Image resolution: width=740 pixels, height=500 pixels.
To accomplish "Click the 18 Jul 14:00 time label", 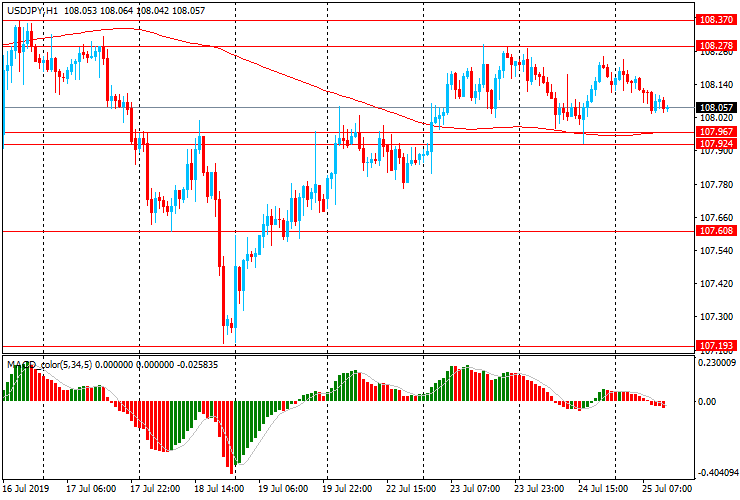I will (x=219, y=488).
